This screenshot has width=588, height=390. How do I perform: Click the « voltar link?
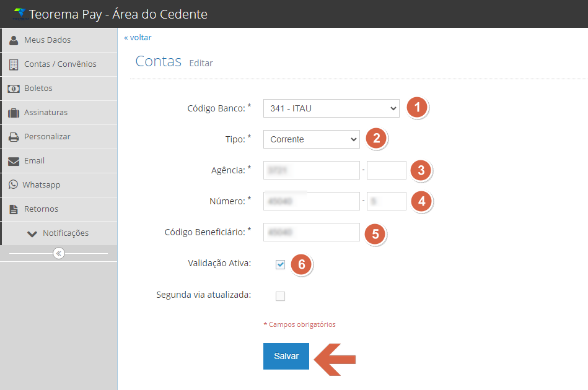tap(138, 38)
